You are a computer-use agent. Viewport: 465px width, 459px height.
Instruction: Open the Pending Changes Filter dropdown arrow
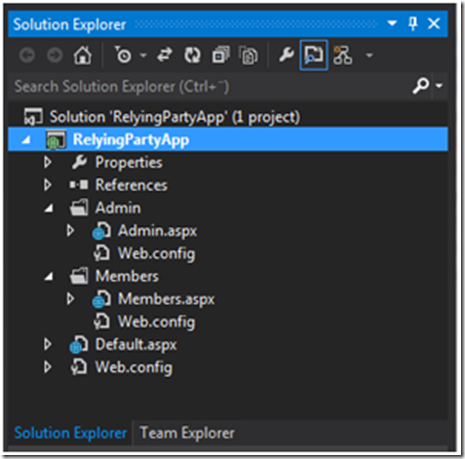click(x=143, y=55)
